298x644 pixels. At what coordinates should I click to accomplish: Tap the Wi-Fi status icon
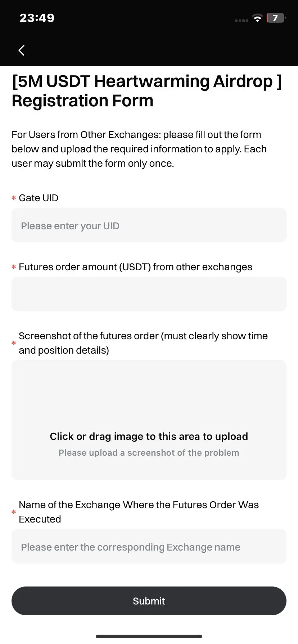pyautogui.click(x=257, y=18)
